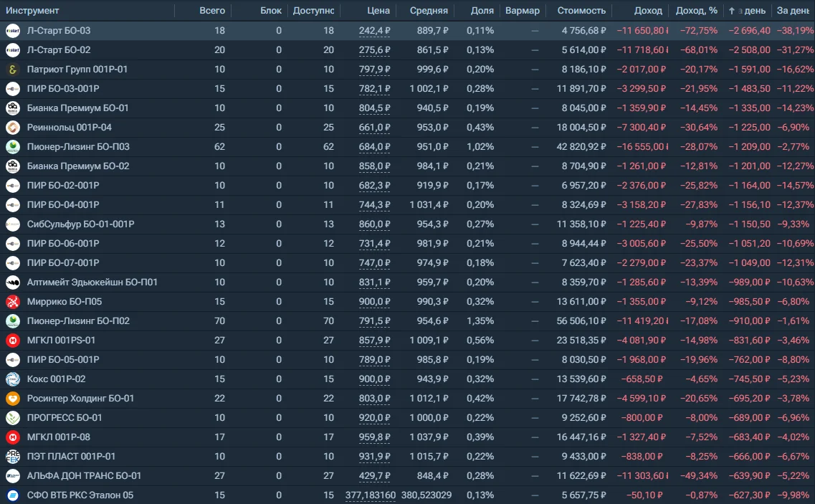This screenshot has width=815, height=504.
Task: Sort by the Вармар column header
Action: click(x=523, y=11)
